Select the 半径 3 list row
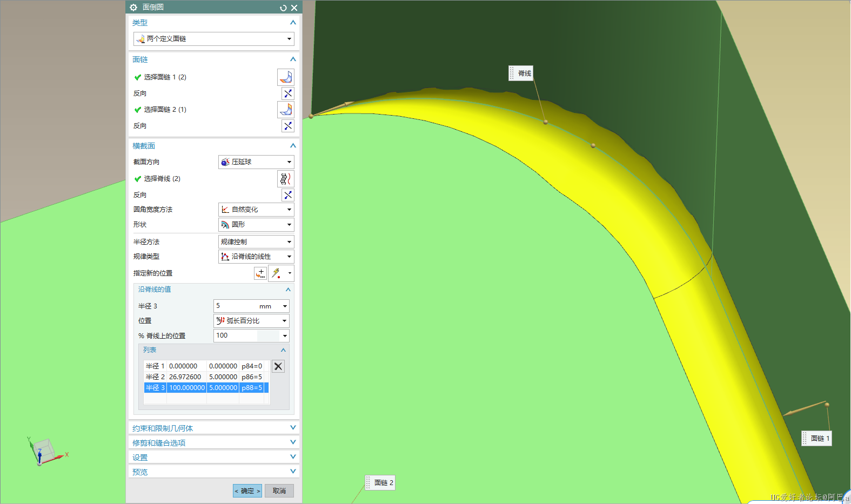The height and width of the screenshot is (504, 851). [x=206, y=388]
